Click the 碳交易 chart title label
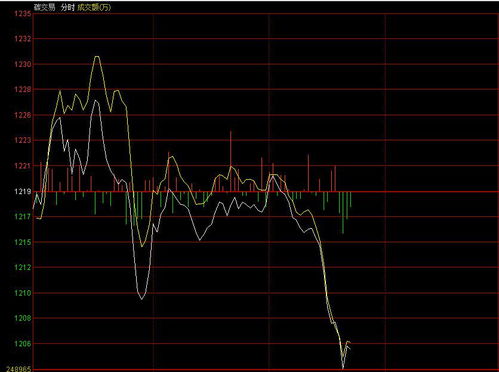 (x=45, y=7)
